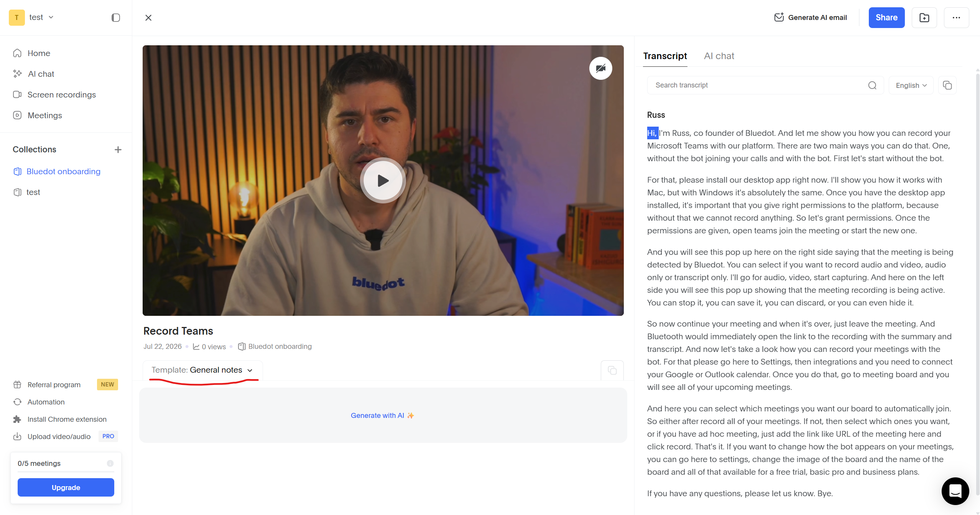Screen dimensions: 980x515
Task: Click Install Chrome extension
Action: pyautogui.click(x=67, y=419)
